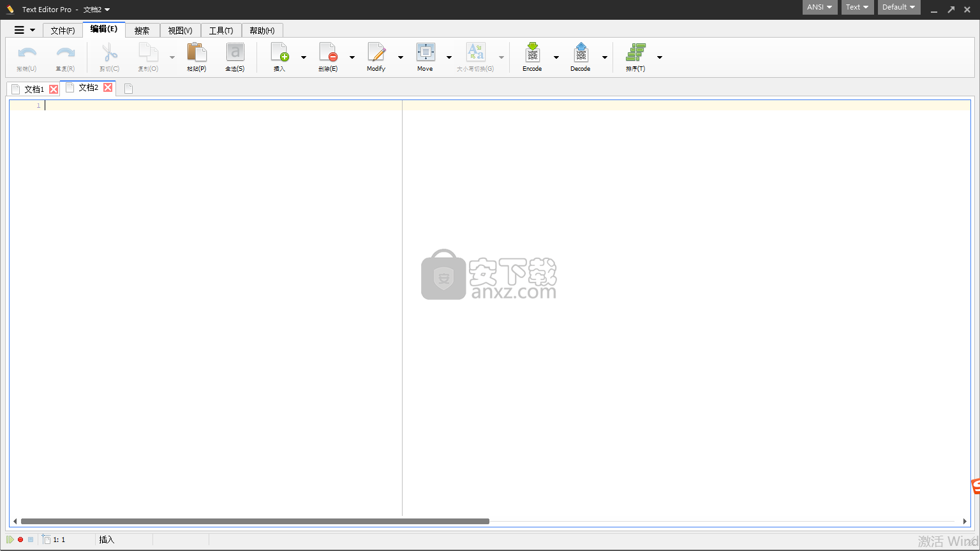Image resolution: width=980 pixels, height=551 pixels.
Task: Expand the case toggle dropdown arrow
Action: [x=501, y=57]
